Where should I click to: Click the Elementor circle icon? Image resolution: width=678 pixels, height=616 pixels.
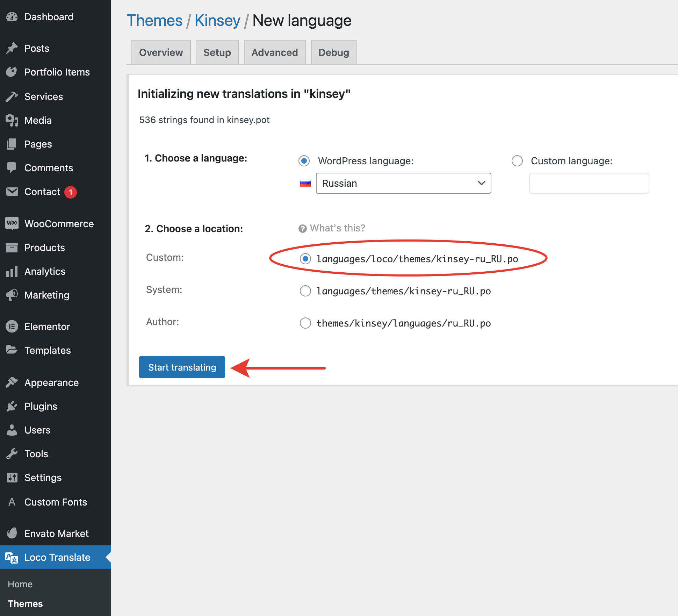click(x=12, y=327)
